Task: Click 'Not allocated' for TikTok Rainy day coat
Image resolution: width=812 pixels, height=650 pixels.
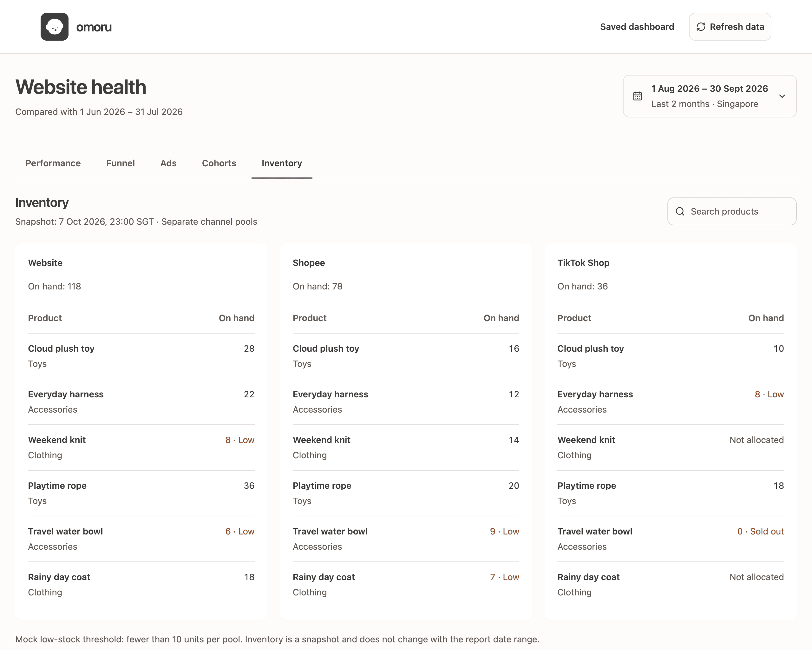Action: (756, 577)
